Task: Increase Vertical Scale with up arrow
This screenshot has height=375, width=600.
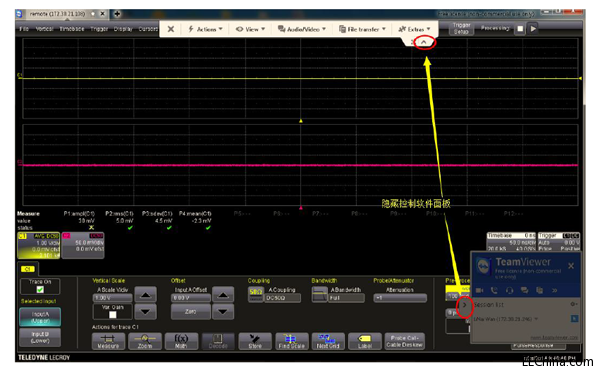Action: tap(145, 295)
